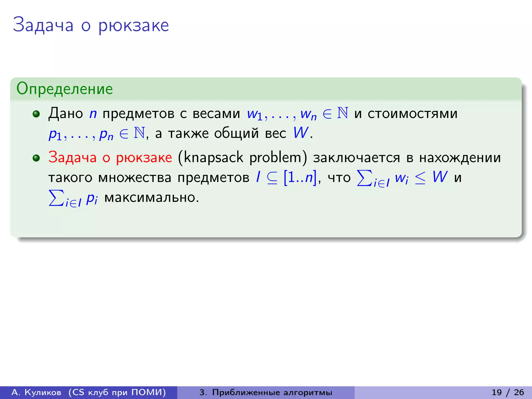
Task: Click the footer author 'А. Куликов (CS клуб при ПОМИ)'
Action: 89,392
